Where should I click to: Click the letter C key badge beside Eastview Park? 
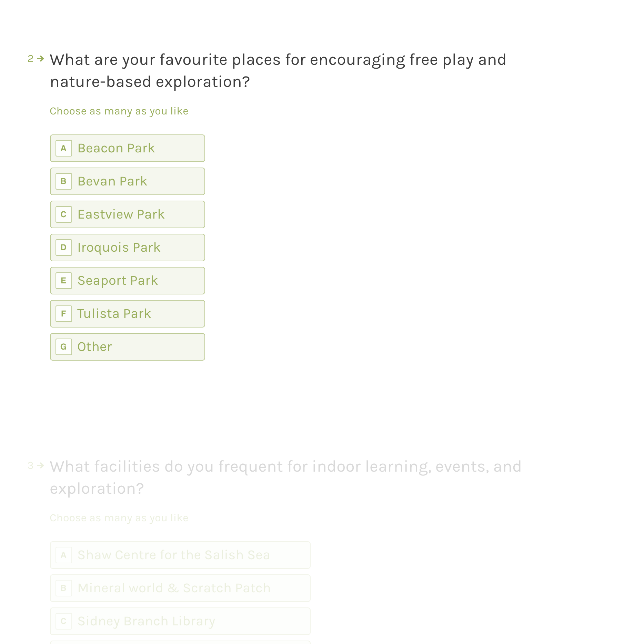point(64,214)
